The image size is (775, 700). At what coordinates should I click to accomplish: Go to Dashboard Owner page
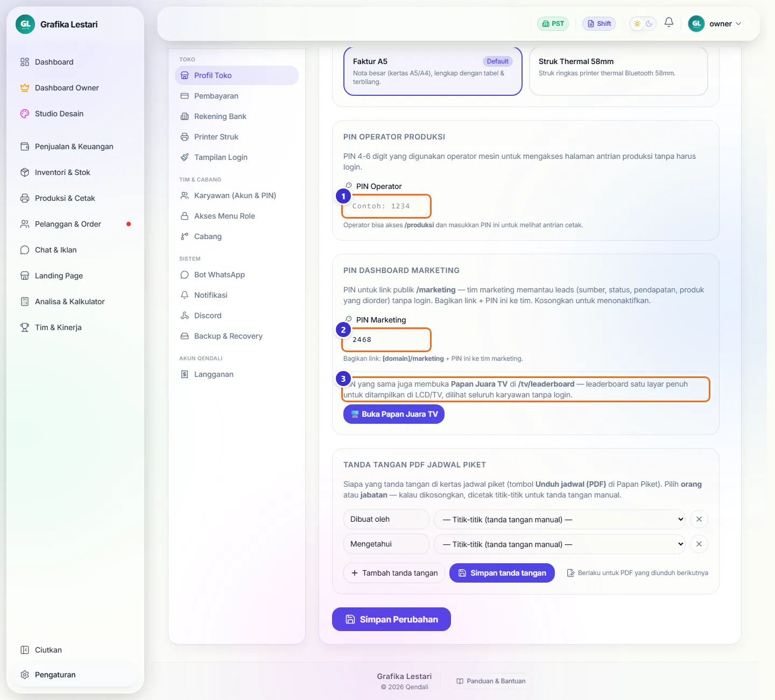75,88
